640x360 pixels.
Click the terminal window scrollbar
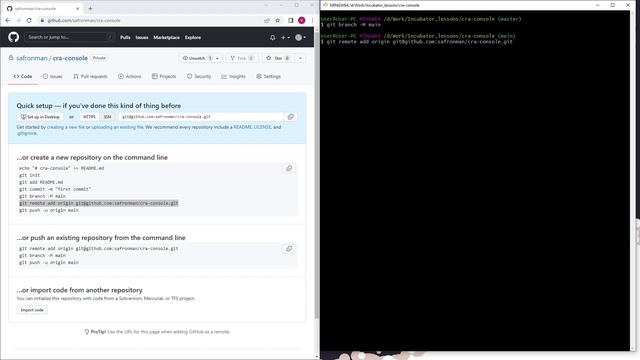pyautogui.click(x=633, y=180)
